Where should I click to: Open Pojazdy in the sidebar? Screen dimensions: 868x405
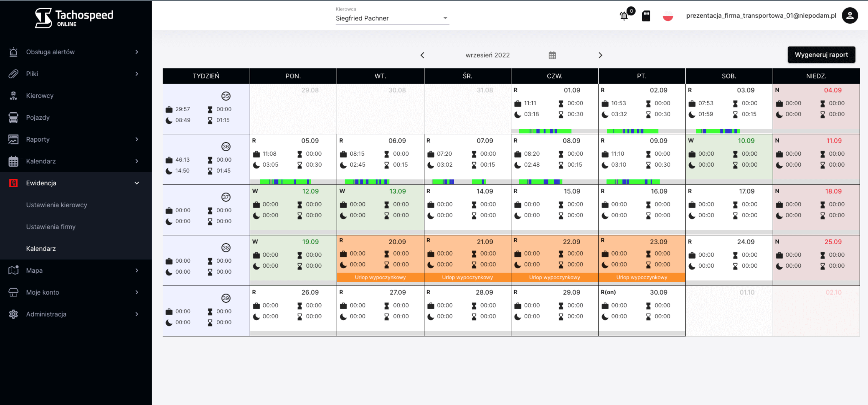(38, 118)
